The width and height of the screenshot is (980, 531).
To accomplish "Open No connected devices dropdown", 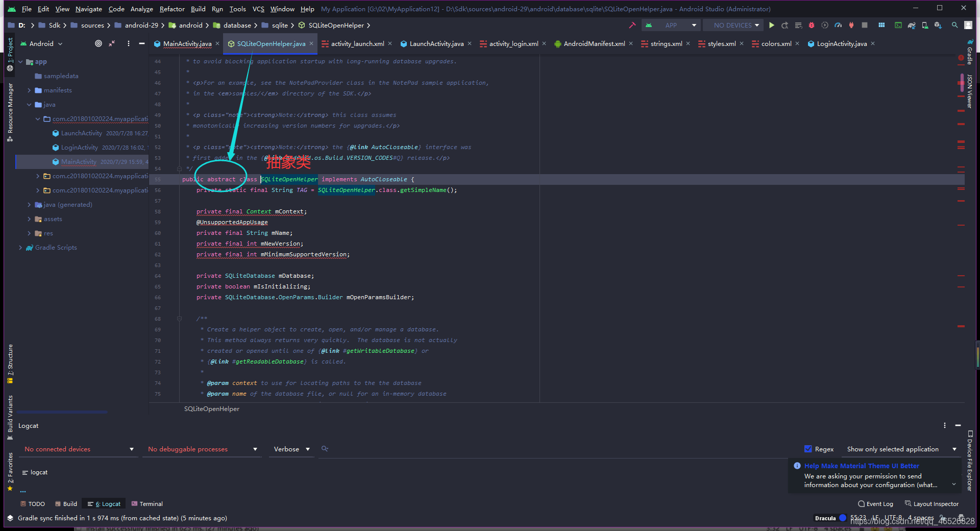I will coord(79,449).
